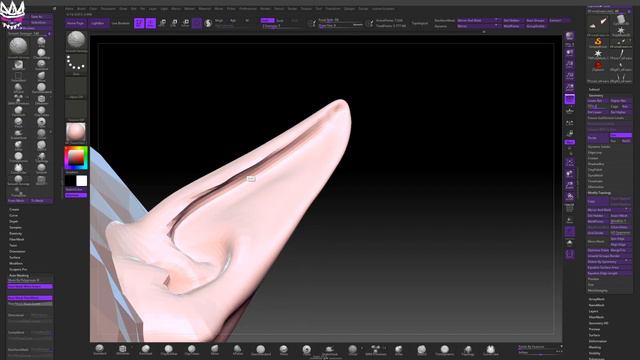
Task: Click the Zoom3D icon on right shelf
Action: click(x=570, y=186)
